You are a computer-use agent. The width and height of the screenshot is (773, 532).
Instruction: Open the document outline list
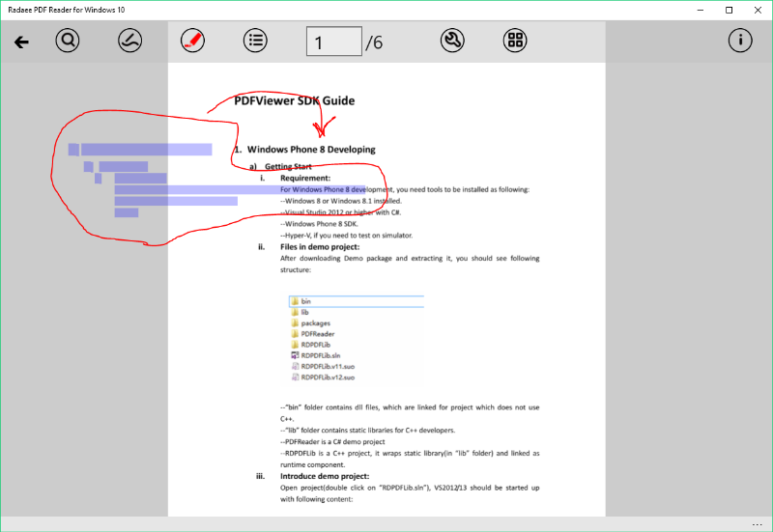(x=255, y=41)
